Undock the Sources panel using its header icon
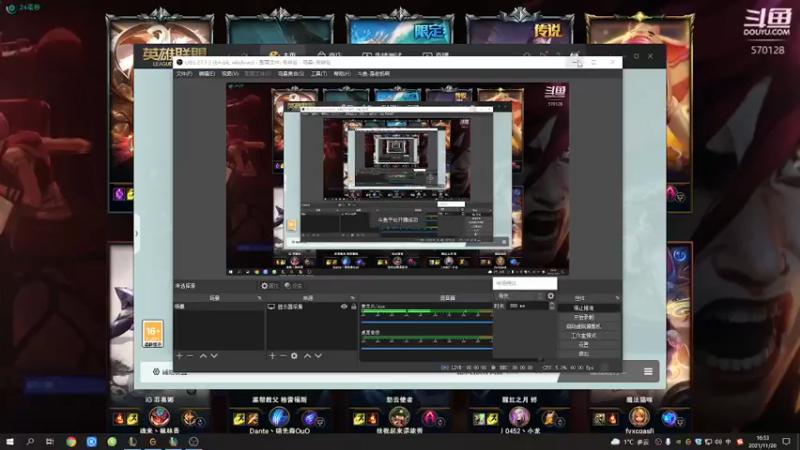The width and height of the screenshot is (800, 450). coord(352,298)
